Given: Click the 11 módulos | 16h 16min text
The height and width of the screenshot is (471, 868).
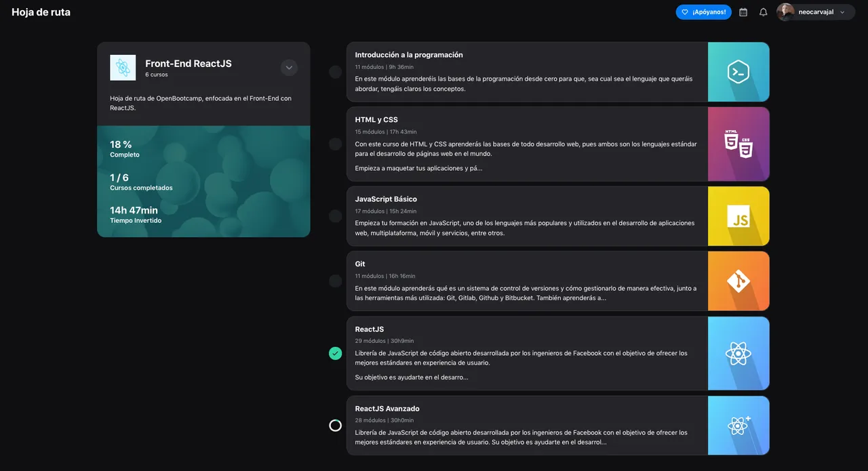Looking at the screenshot, I should pos(385,277).
